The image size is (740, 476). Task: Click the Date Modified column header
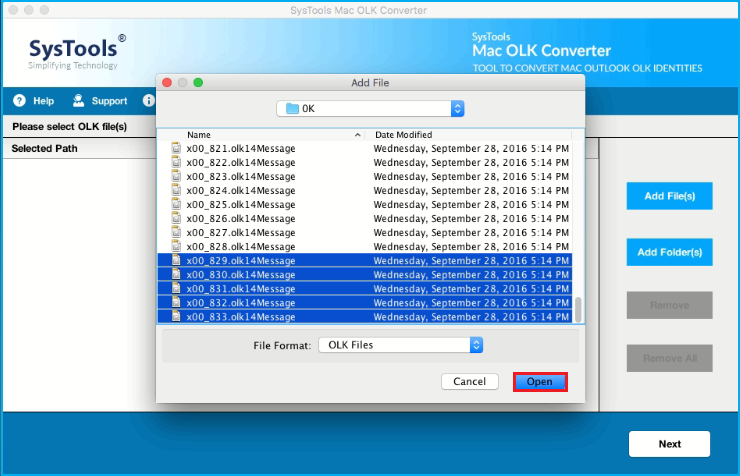tap(404, 135)
